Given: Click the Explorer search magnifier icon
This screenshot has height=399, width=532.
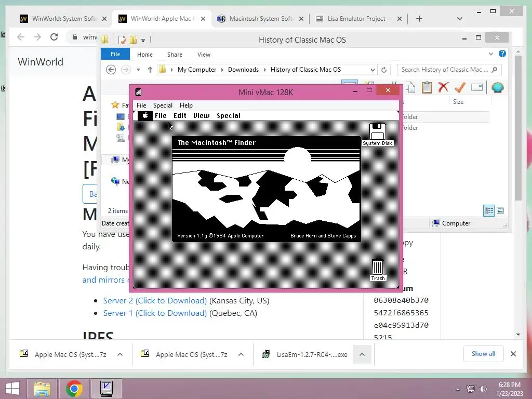Looking at the screenshot, I should [x=495, y=70].
